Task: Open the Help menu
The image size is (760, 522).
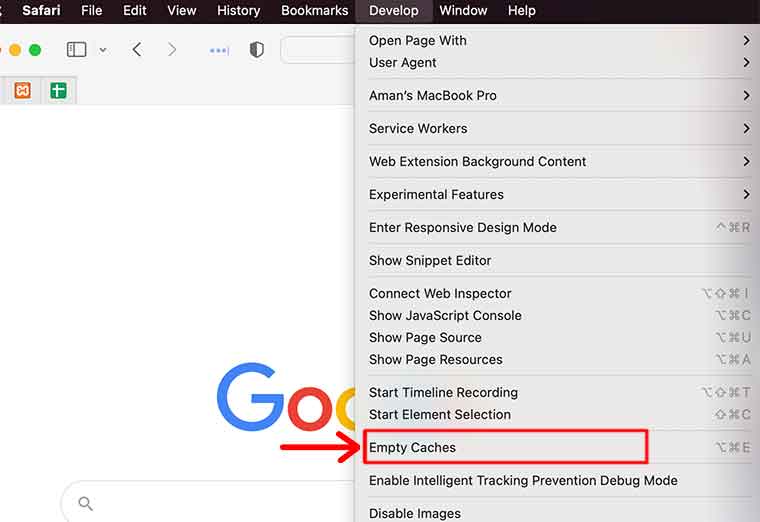Action: [522, 11]
